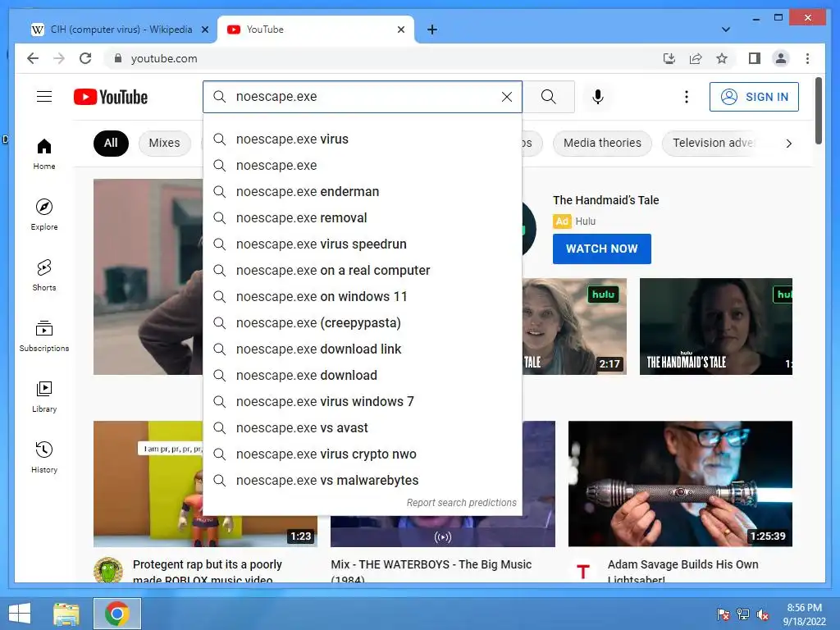Choose suggestion noescape.exe enderman
This screenshot has width=840, height=630.
click(x=363, y=191)
